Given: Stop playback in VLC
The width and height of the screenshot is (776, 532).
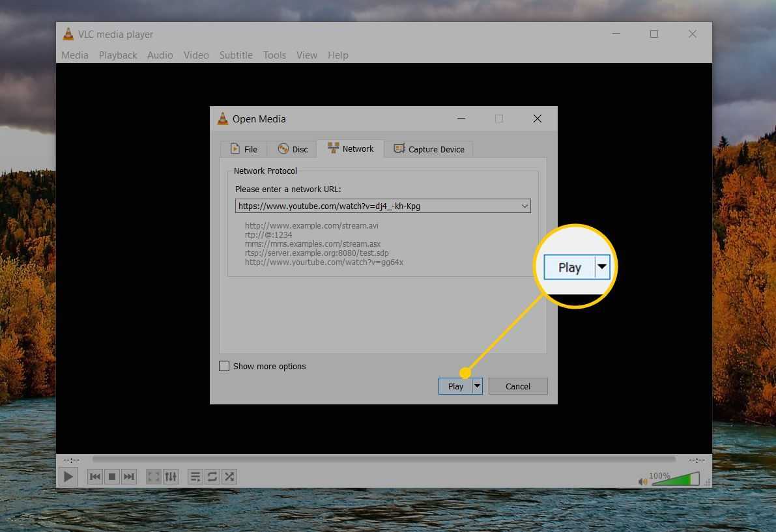Looking at the screenshot, I should (x=112, y=477).
